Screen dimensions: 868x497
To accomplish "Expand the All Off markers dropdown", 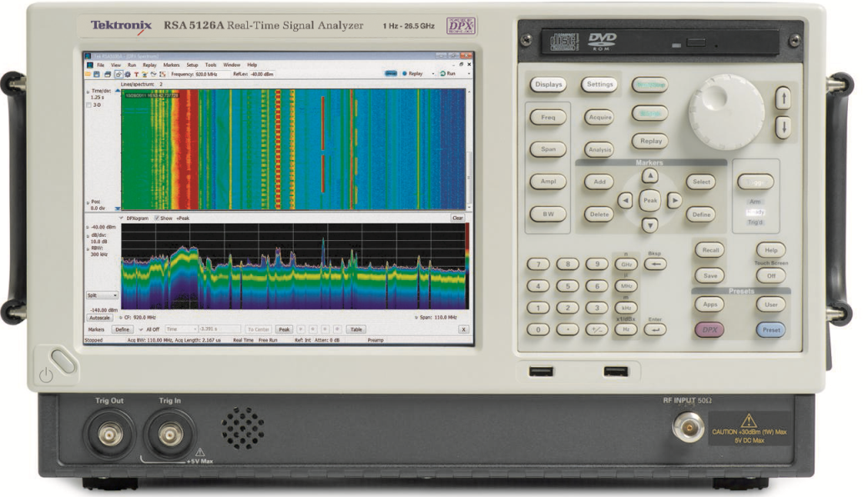I will click(x=140, y=329).
